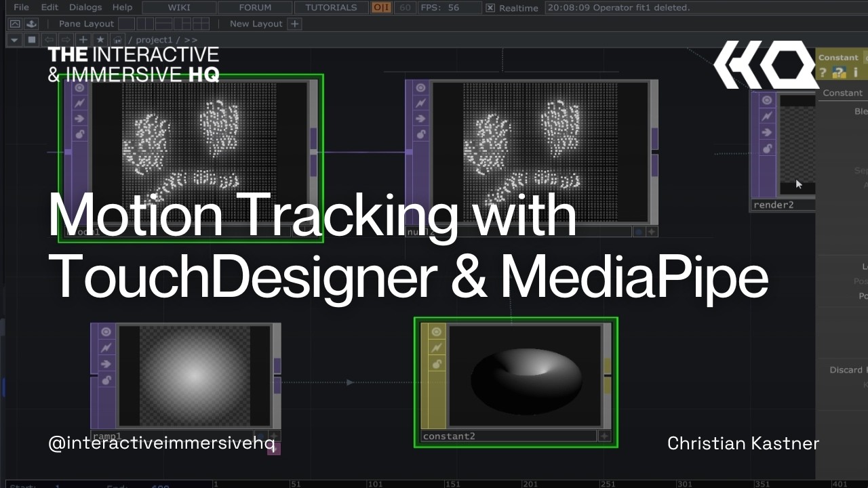This screenshot has height=488, width=868.
Task: Click the network back arrow
Action: (x=49, y=40)
